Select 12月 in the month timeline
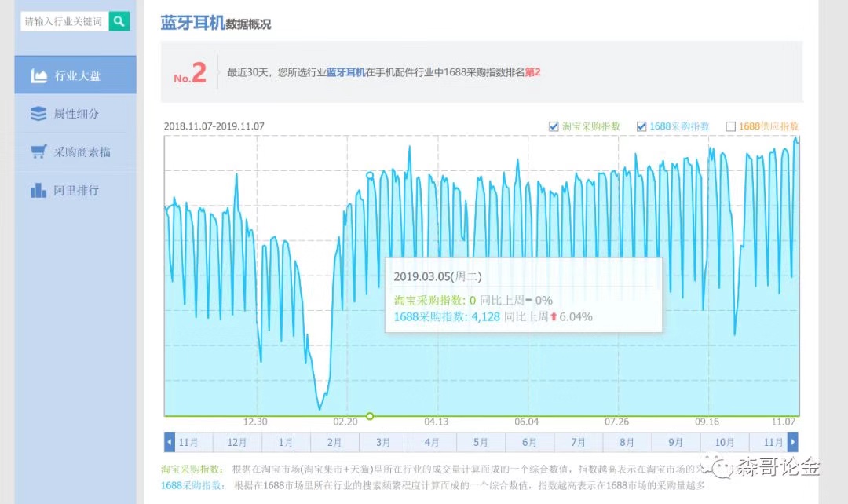Viewport: 848px width, 504px height. [237, 442]
